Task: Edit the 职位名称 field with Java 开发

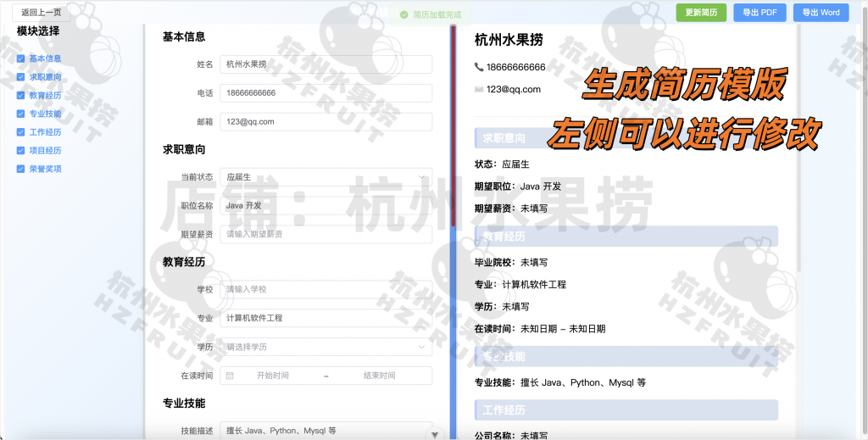Action: (x=326, y=205)
